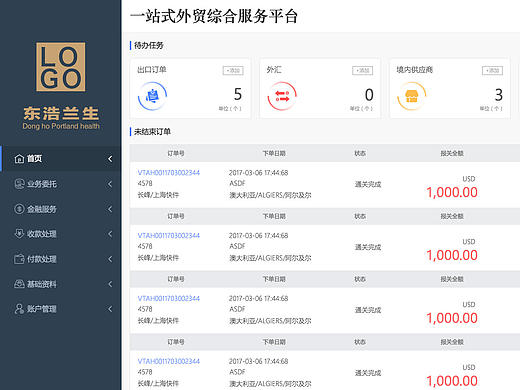This screenshot has width=520, height=390.
Task: Click the 未结束订单 section heading
Action: click(x=152, y=132)
